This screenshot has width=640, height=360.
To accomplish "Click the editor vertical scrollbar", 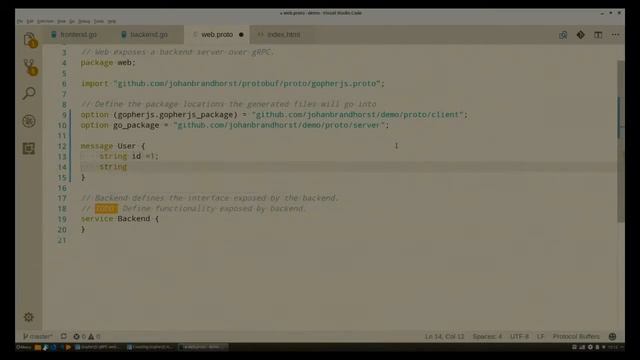I will (621, 141).
